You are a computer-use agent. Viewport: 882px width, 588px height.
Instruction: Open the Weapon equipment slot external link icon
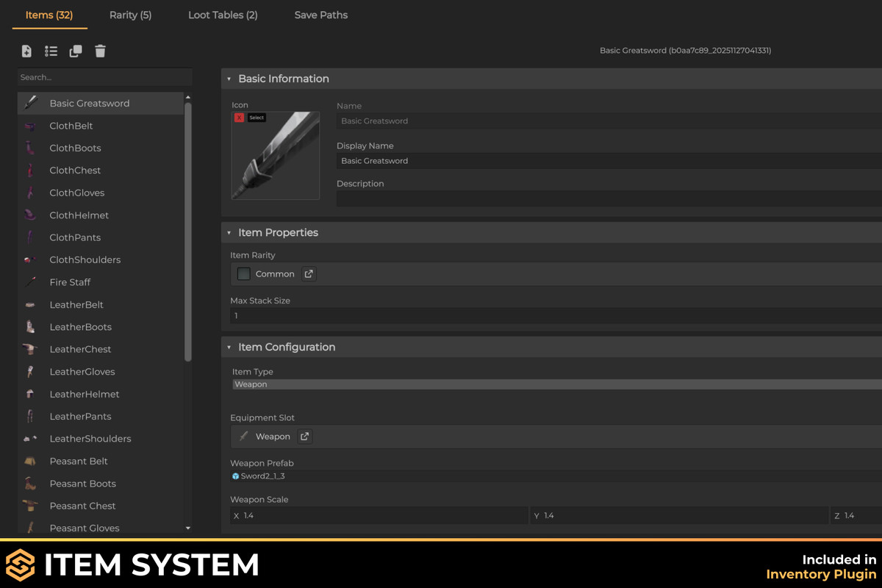(x=304, y=436)
